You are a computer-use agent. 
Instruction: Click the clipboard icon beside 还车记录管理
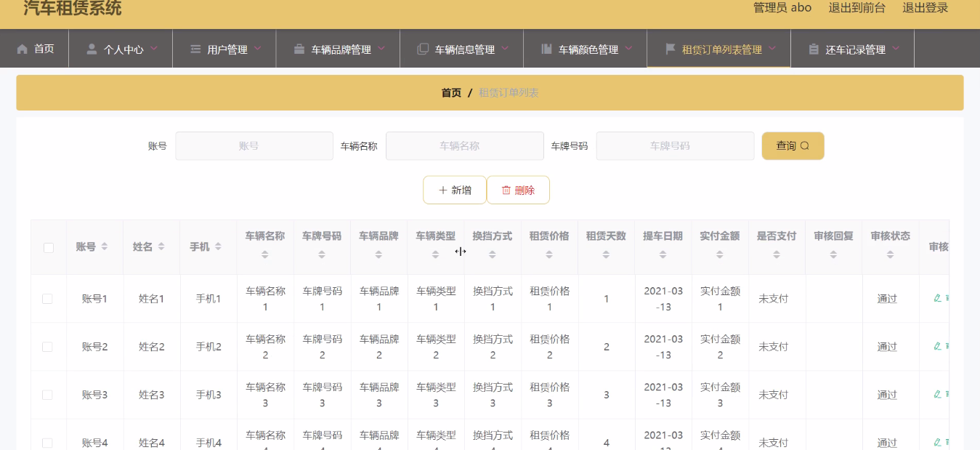[x=814, y=49]
